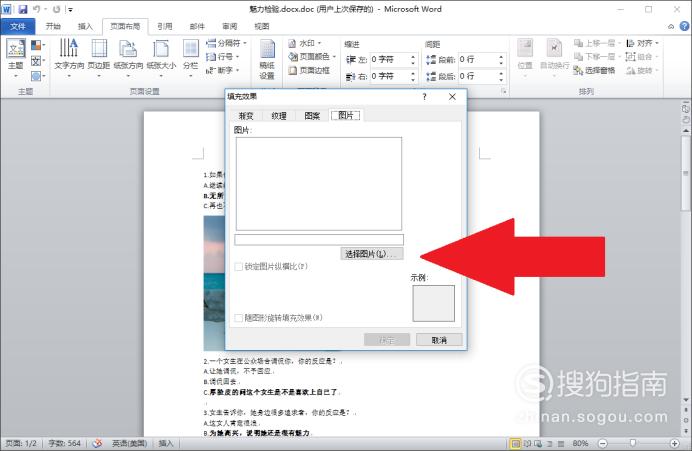This screenshot has width=692, height=451.
Task: Open Page Color (页面颜色) menu
Action: point(312,56)
